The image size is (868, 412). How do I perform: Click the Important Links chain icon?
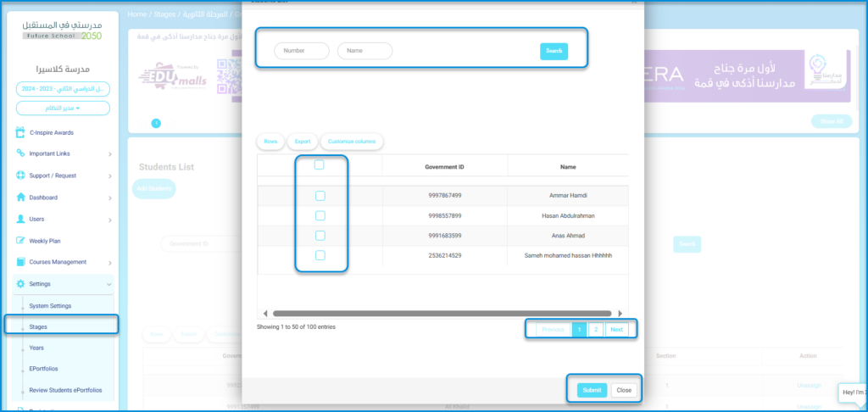[x=20, y=153]
